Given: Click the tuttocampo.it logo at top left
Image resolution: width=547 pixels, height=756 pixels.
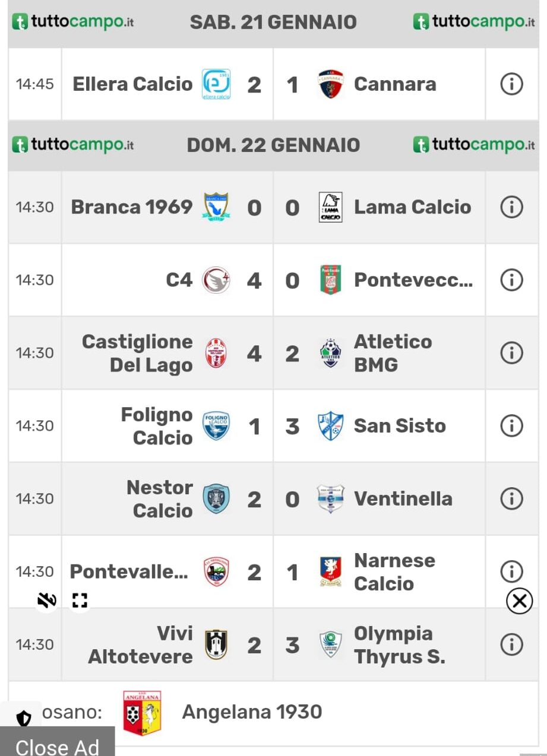Looking at the screenshot, I should coord(73,23).
